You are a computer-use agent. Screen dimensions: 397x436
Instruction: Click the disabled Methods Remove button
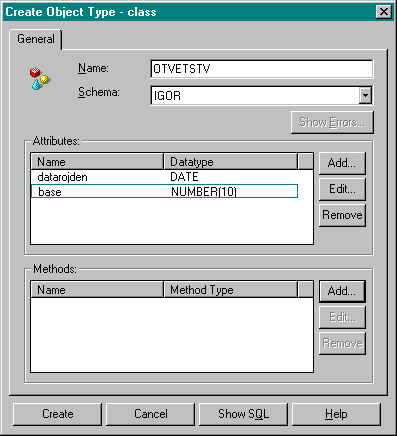pyautogui.click(x=342, y=343)
